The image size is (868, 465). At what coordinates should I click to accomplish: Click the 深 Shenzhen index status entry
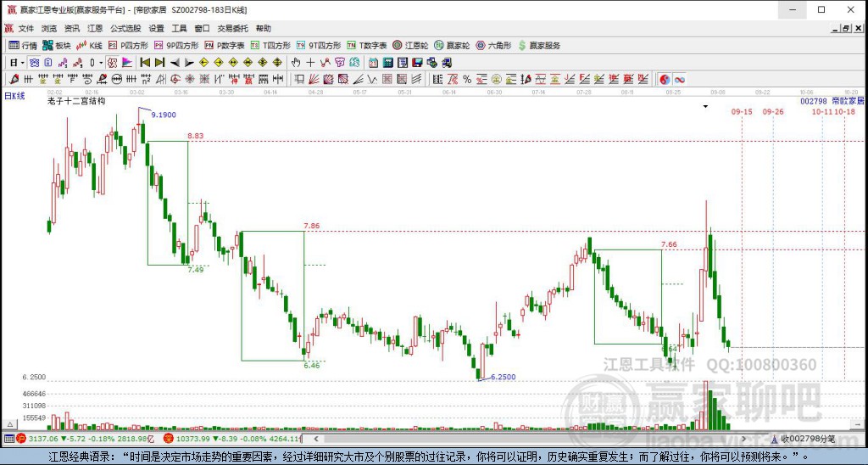(232, 439)
